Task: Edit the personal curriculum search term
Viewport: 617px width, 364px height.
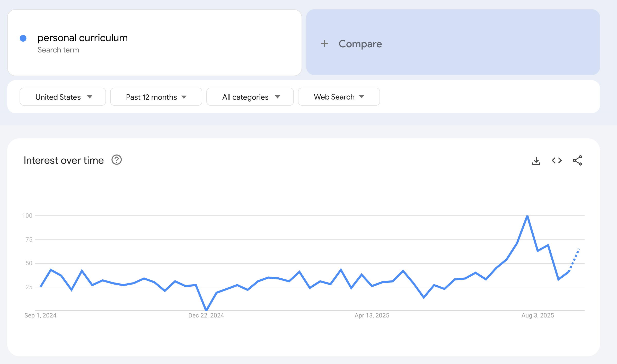Action: click(83, 38)
